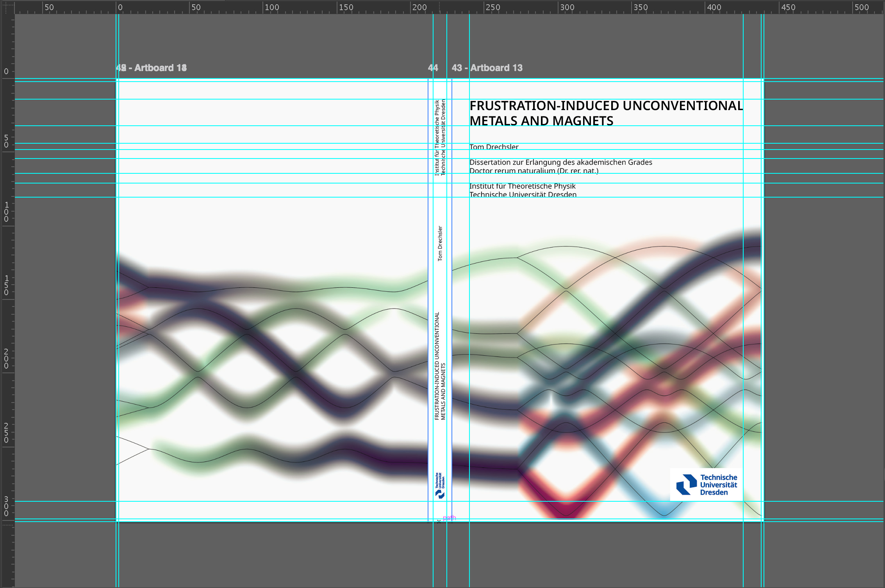Viewport: 885px width, 588px height.
Task: Select the title 'FRUSTRATION-INDUCED UNCONVENTIONAL' on the cover
Action: pos(606,106)
